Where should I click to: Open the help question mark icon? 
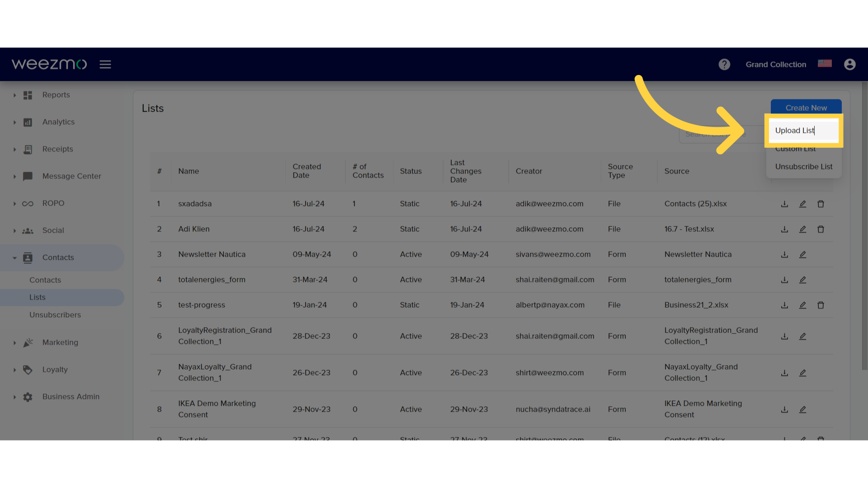coord(724,65)
